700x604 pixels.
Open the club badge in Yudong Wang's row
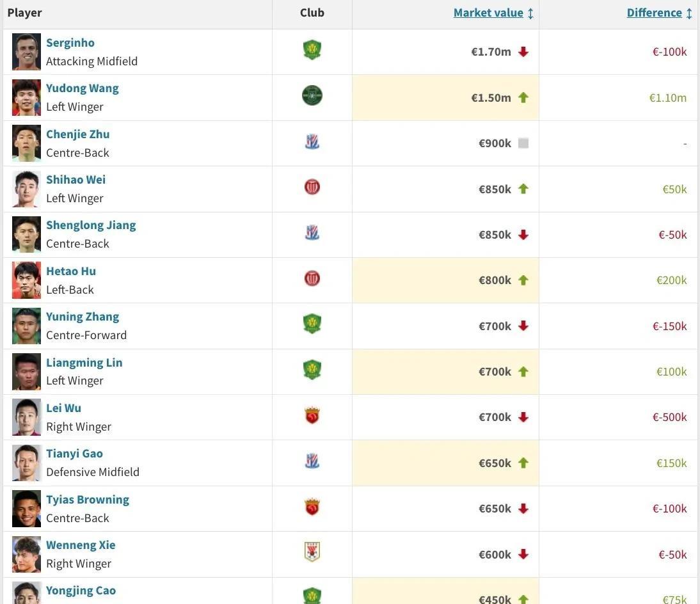tap(312, 95)
